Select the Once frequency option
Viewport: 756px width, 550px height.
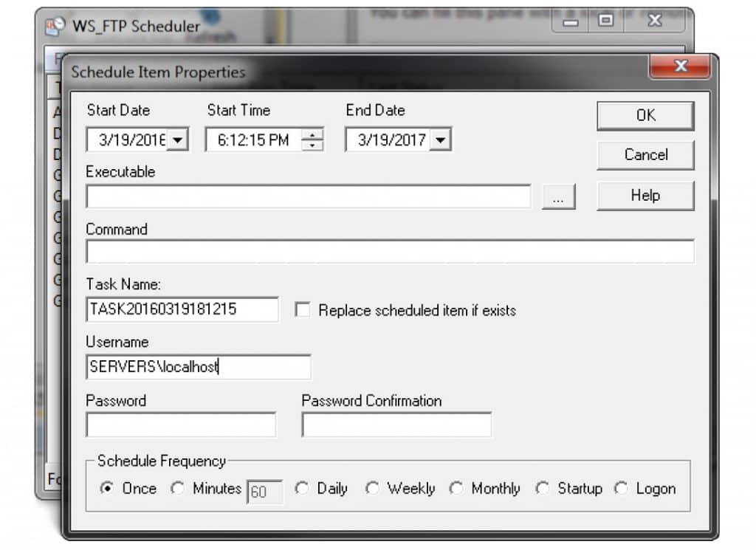(x=107, y=488)
